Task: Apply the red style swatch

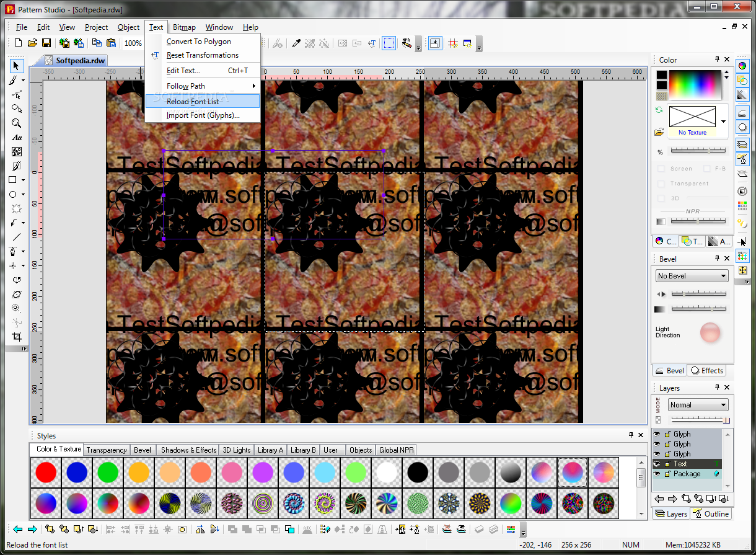Action: 46,473
